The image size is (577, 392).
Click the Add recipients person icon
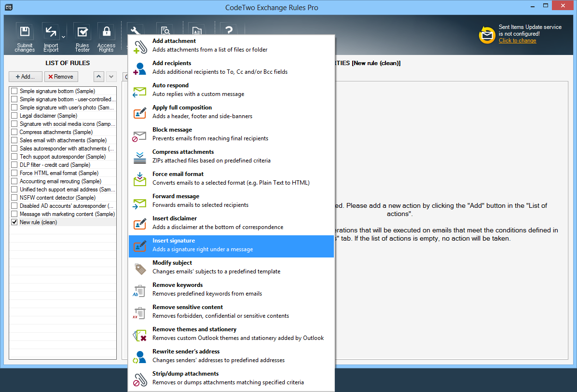point(139,69)
